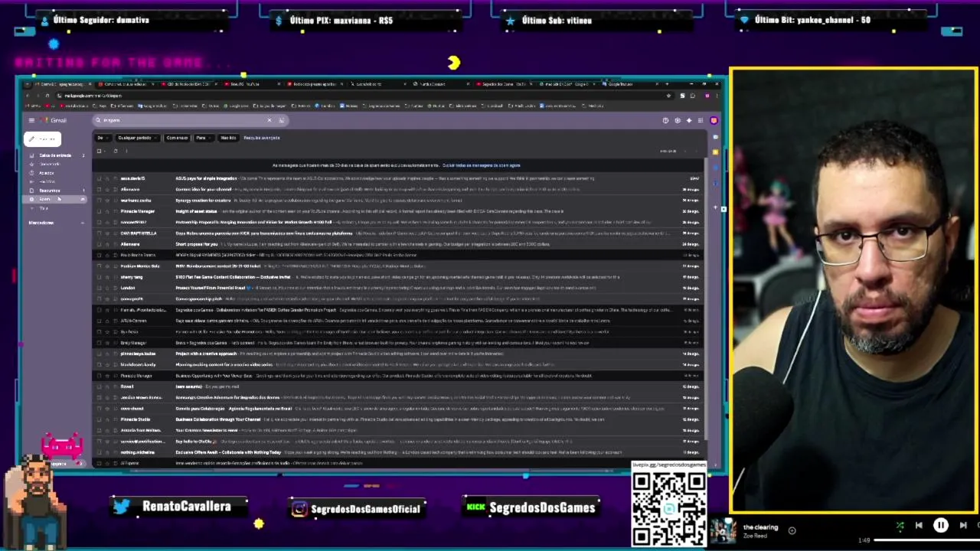Open search options icon in Gmail search bar
The height and width of the screenshot is (551, 980).
coord(281,120)
